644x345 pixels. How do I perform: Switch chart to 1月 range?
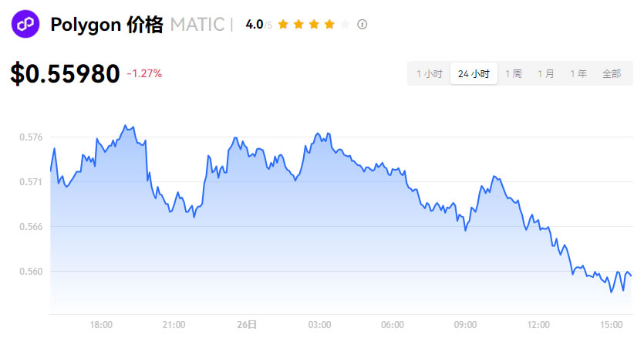[x=546, y=74]
